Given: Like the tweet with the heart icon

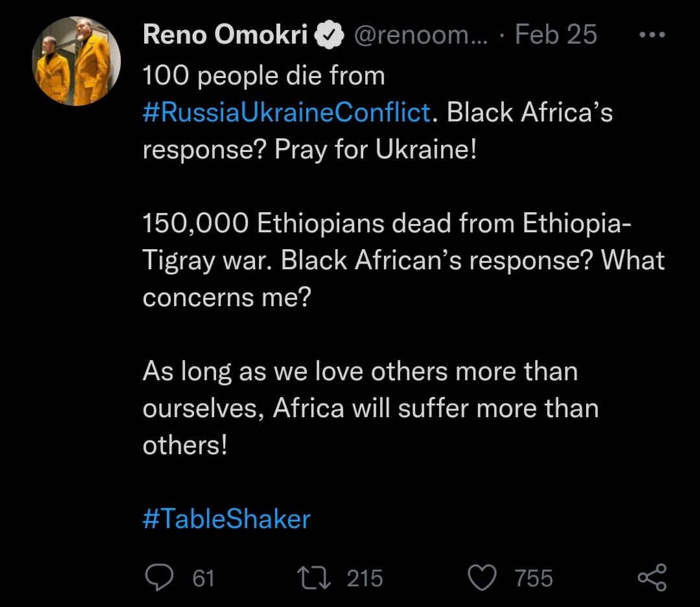Looking at the screenshot, I should tap(482, 578).
